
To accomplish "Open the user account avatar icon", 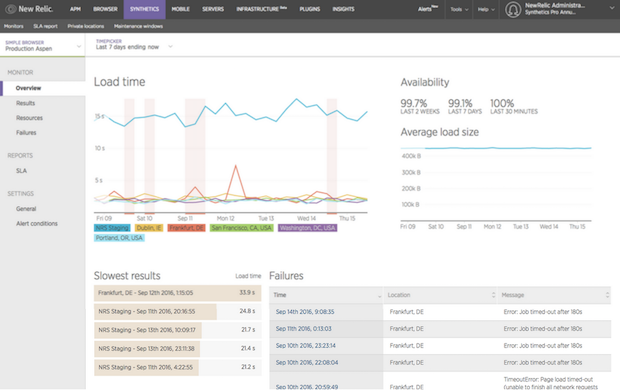I will click(x=513, y=9).
